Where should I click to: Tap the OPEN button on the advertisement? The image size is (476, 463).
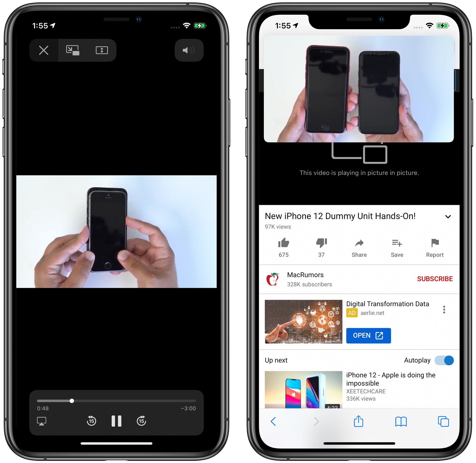coord(368,335)
